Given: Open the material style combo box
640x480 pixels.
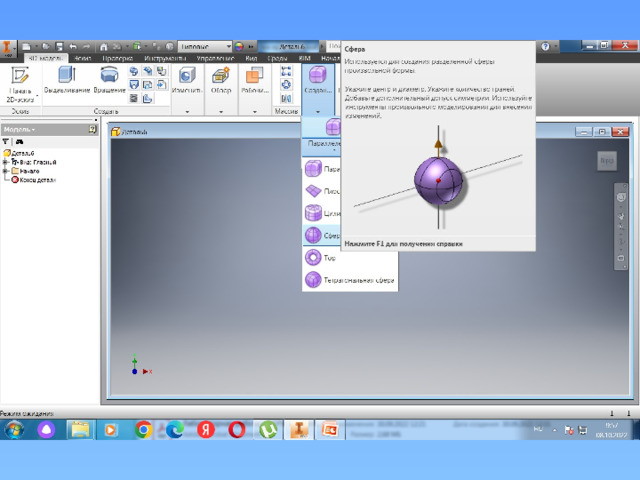Looking at the screenshot, I should point(205,46).
